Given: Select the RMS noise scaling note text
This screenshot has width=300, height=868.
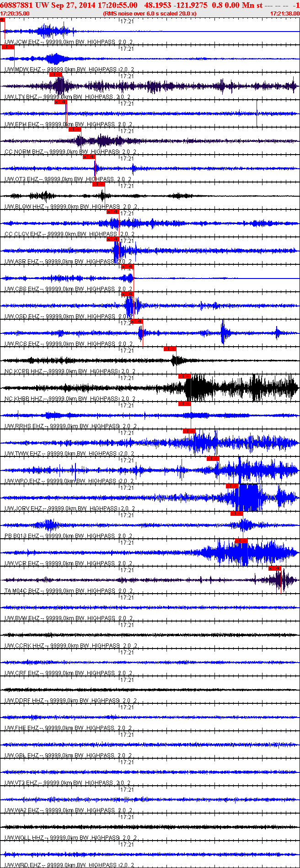Looking at the screenshot, I should tap(150, 14).
